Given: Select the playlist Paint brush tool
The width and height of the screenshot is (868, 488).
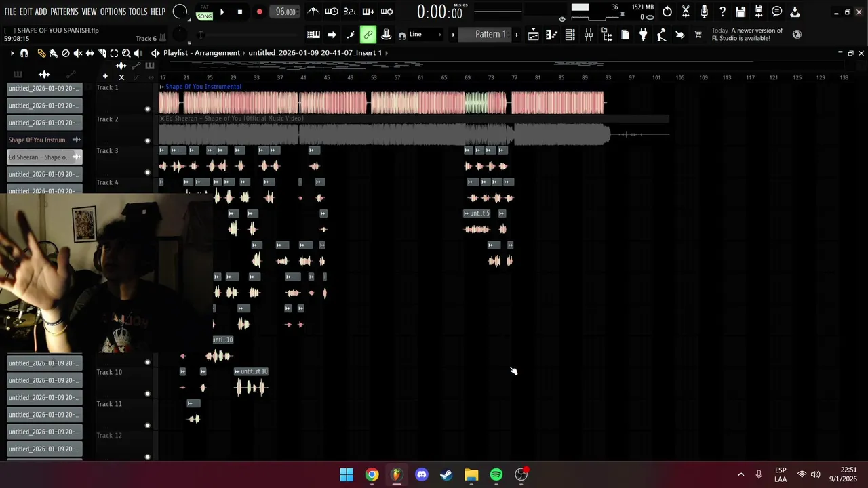Looking at the screenshot, I should pyautogui.click(x=54, y=53).
